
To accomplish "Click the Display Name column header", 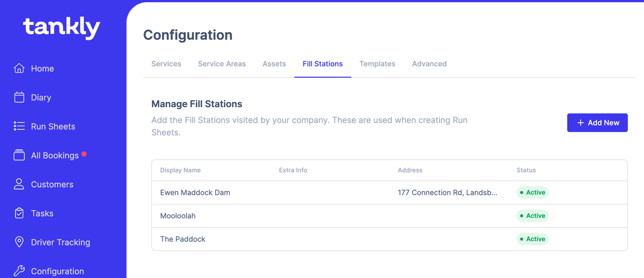I will (180, 170).
